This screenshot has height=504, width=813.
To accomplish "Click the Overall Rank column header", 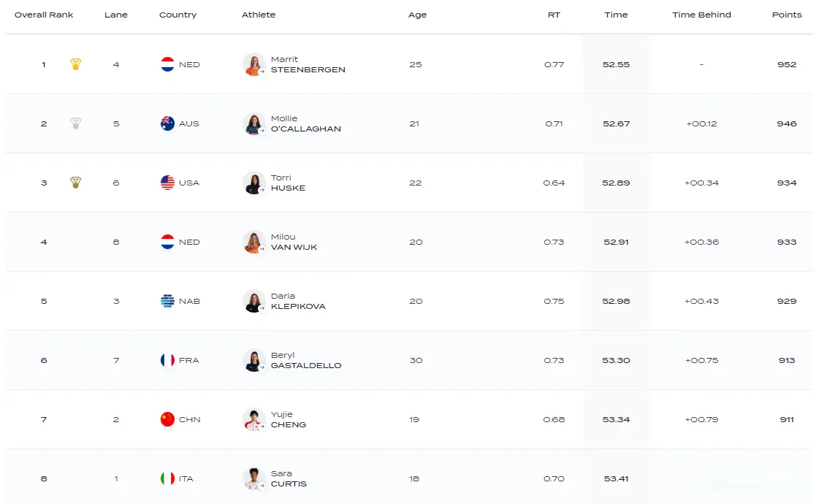I will 44,15.
